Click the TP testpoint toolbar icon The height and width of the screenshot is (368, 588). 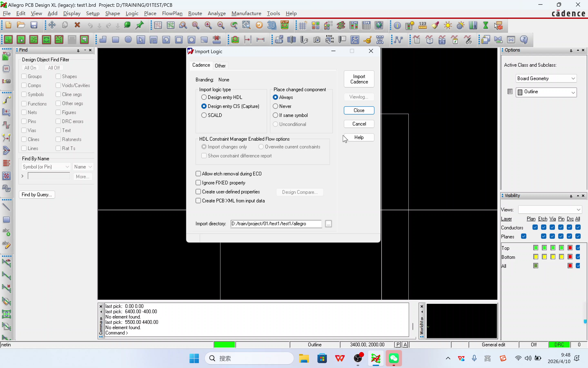[x=367, y=39]
